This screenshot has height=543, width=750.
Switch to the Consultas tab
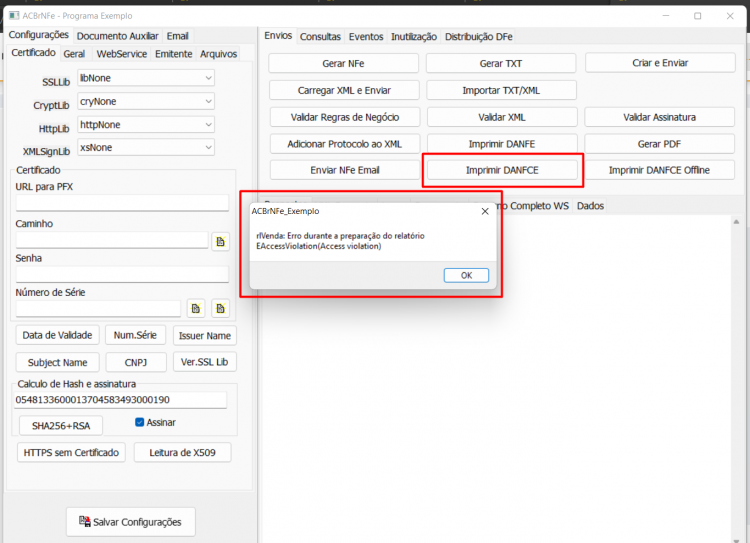coord(320,36)
